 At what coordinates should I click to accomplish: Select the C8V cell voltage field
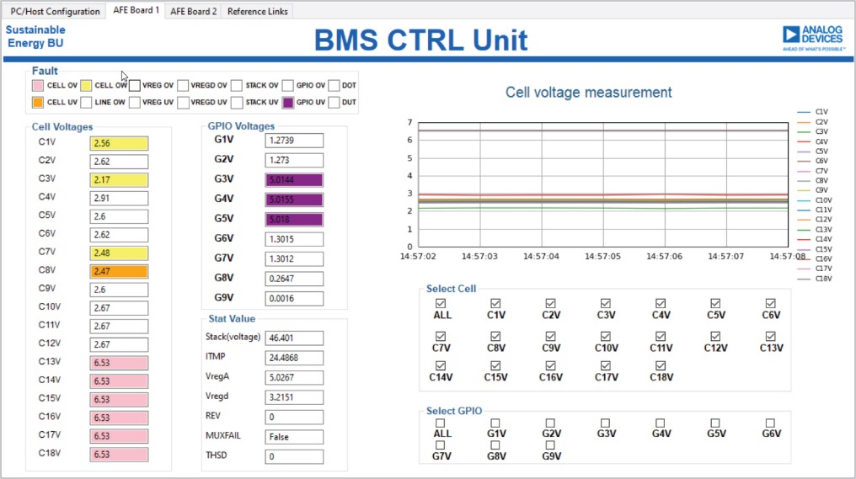point(118,270)
